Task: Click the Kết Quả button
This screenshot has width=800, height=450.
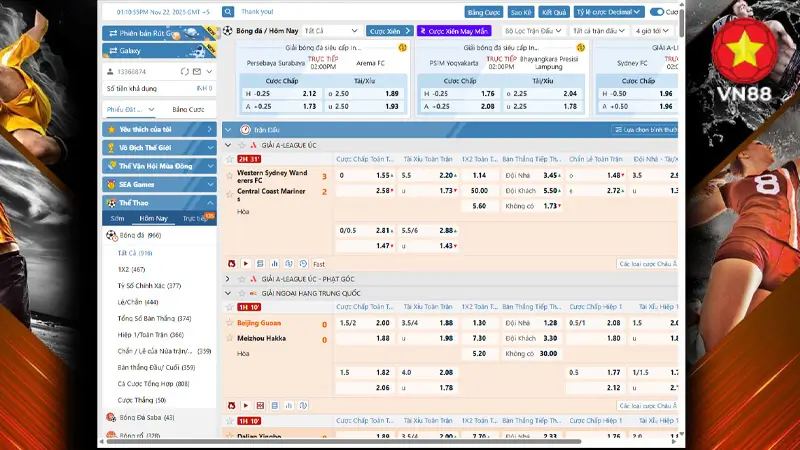Action: tap(551, 12)
